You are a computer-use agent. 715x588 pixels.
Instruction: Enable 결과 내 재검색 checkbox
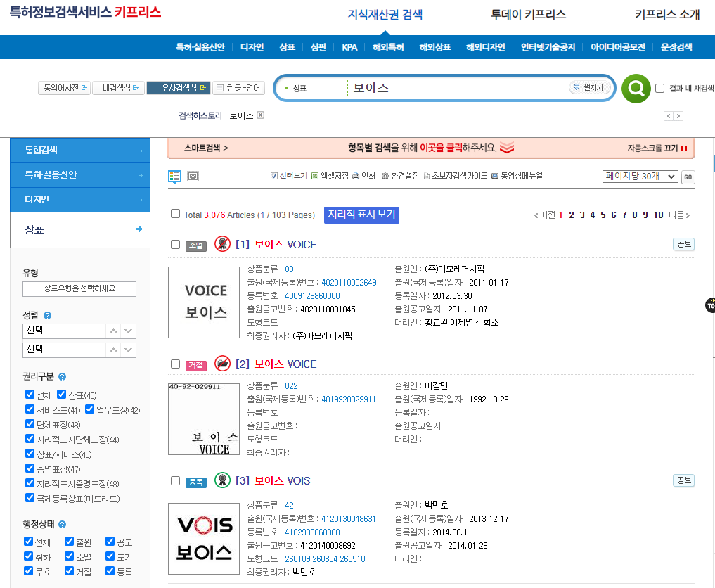(x=660, y=88)
